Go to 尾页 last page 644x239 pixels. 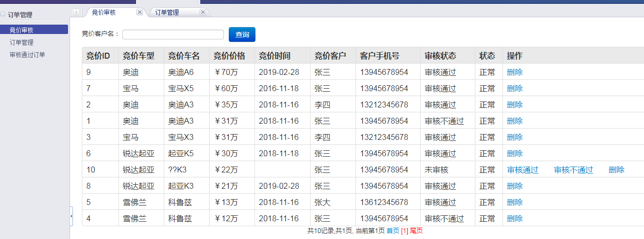(x=416, y=231)
